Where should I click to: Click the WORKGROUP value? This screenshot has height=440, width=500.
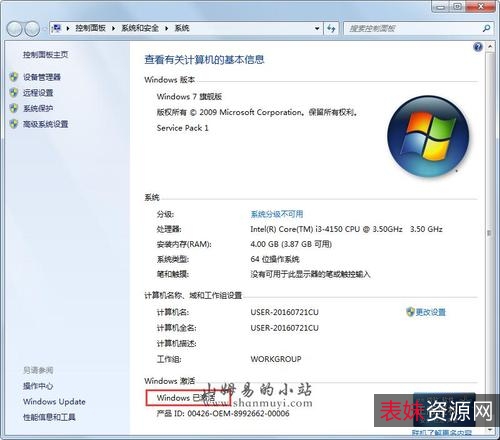tap(276, 359)
